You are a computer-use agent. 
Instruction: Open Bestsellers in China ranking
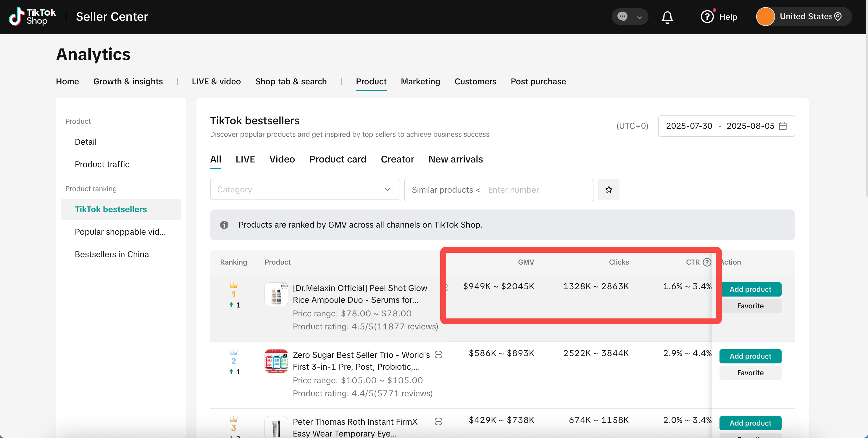(x=112, y=254)
